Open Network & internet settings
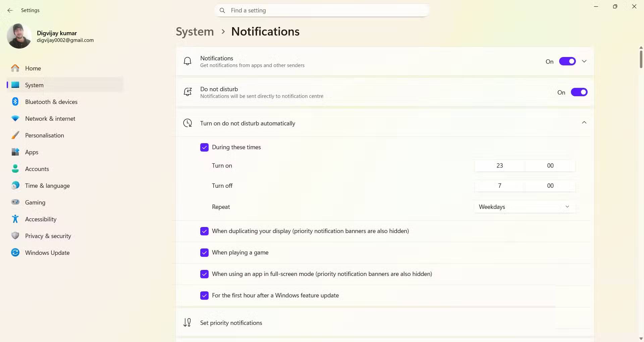 [x=50, y=119]
